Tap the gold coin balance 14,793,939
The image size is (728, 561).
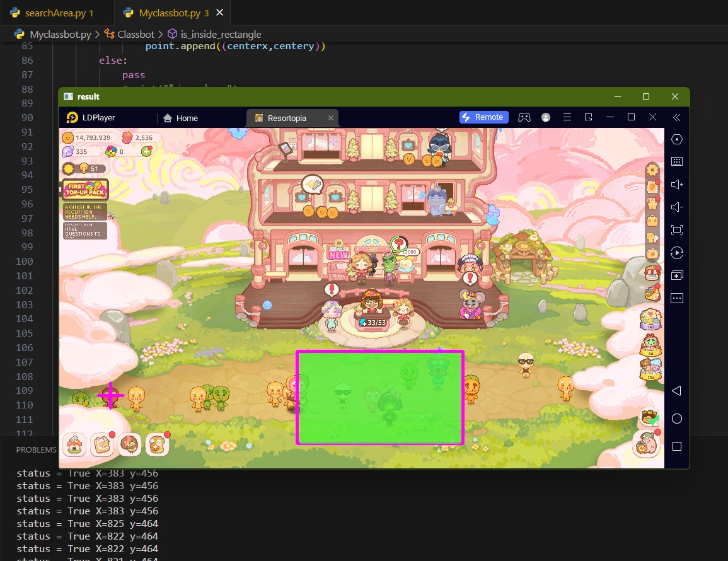pyautogui.click(x=88, y=138)
